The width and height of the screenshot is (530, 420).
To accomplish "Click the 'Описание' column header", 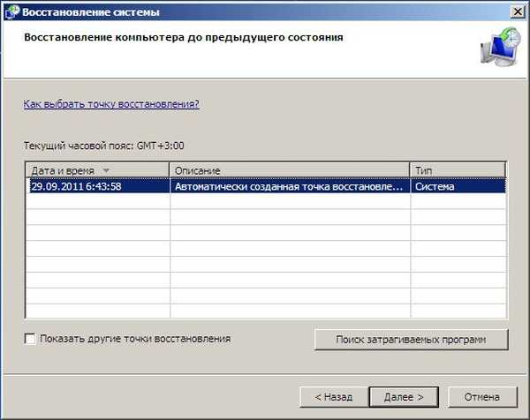I will (290, 170).
